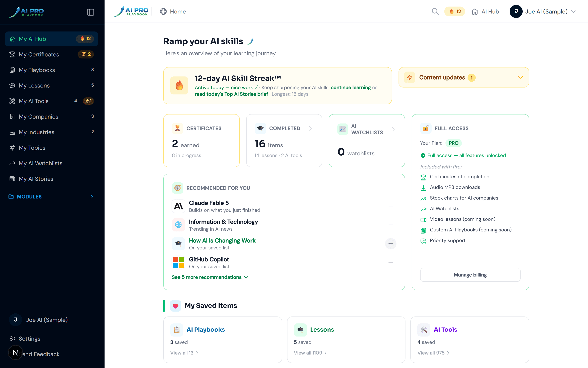Click the lightning badge on My AI Tools row

88,101
